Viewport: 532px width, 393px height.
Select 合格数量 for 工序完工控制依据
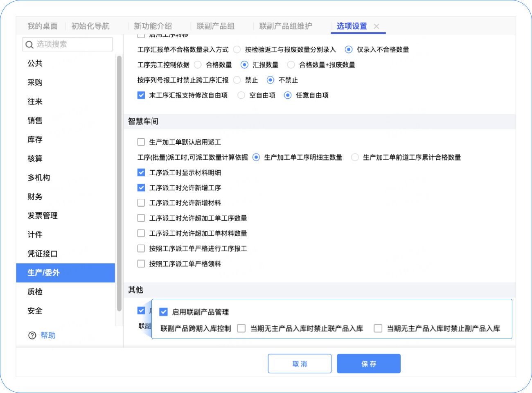click(x=198, y=65)
